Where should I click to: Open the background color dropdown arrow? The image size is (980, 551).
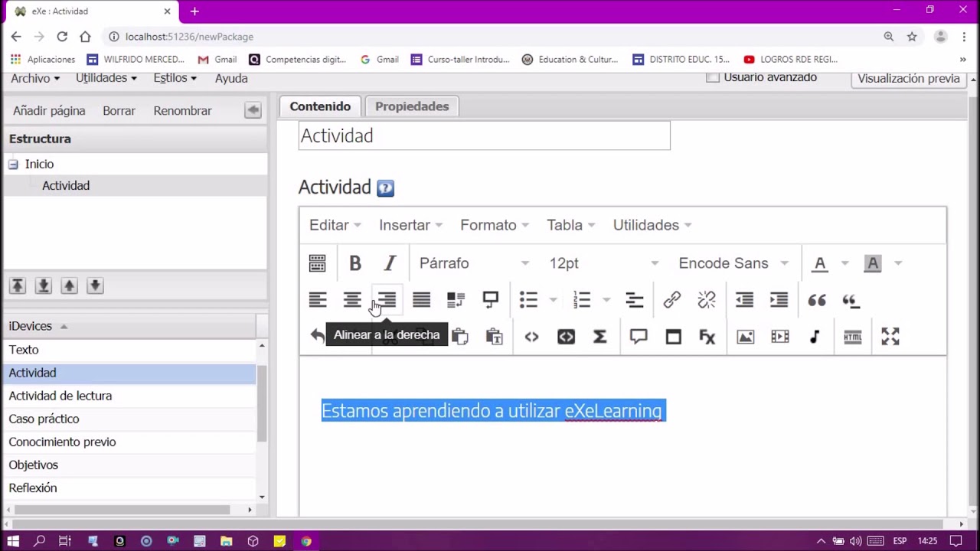click(x=898, y=263)
